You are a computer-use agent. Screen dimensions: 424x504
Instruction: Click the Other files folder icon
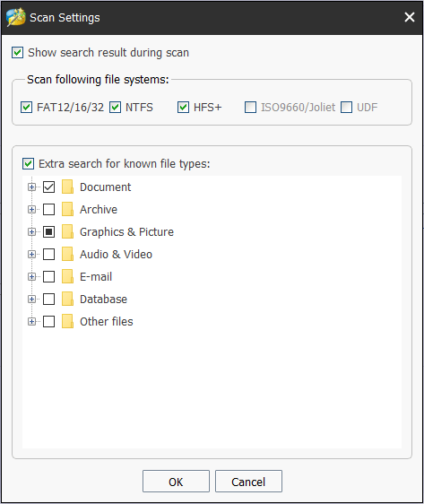coord(67,321)
